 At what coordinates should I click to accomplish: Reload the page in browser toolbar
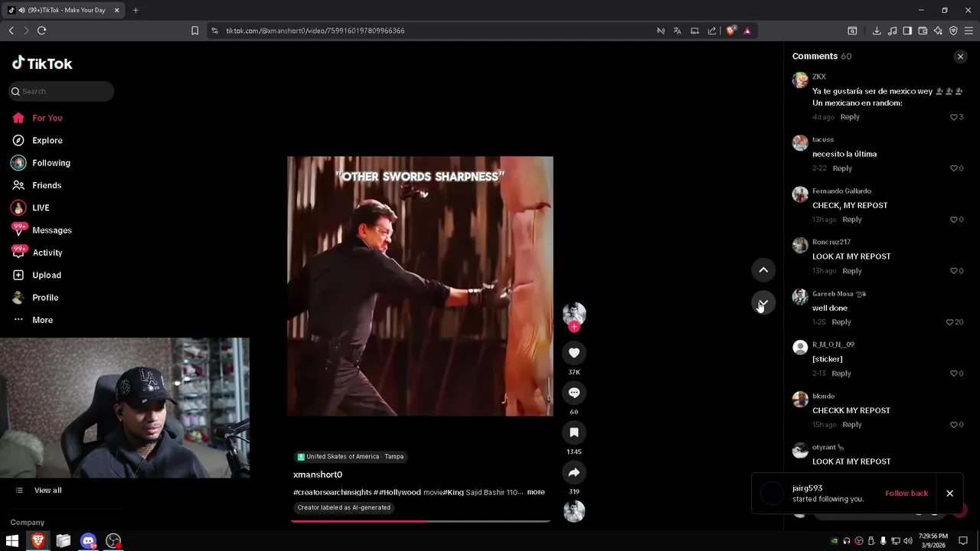pyautogui.click(x=42, y=31)
